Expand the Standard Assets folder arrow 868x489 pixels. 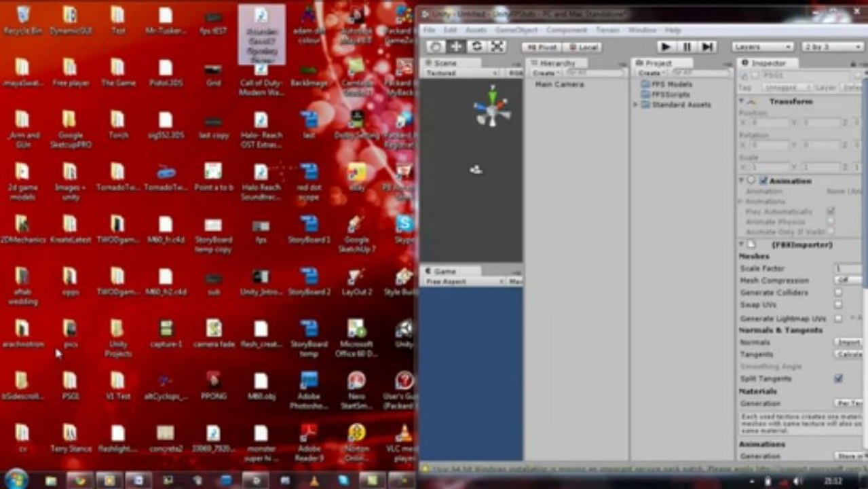tap(636, 105)
